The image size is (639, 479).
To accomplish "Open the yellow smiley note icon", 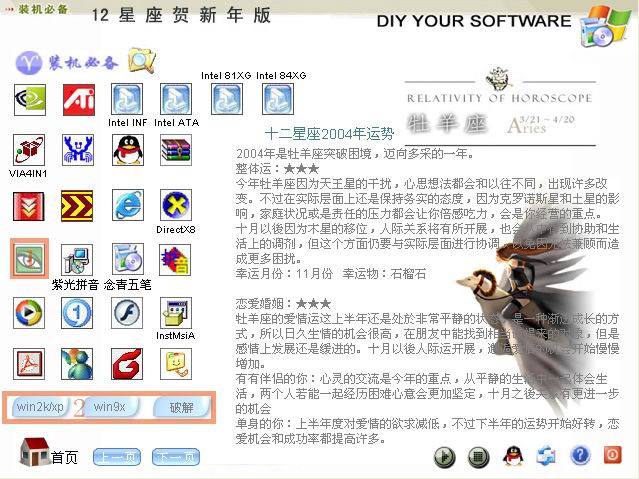I will click(176, 364).
